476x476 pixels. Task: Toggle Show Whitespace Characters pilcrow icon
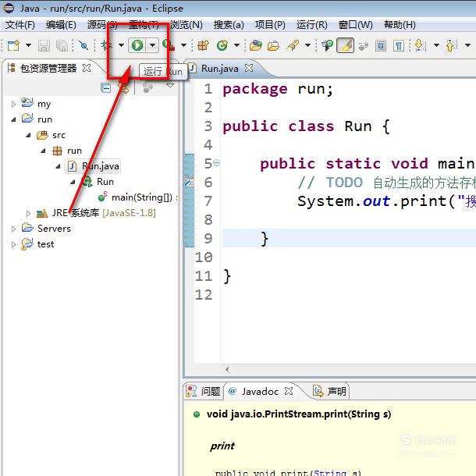pos(399,46)
